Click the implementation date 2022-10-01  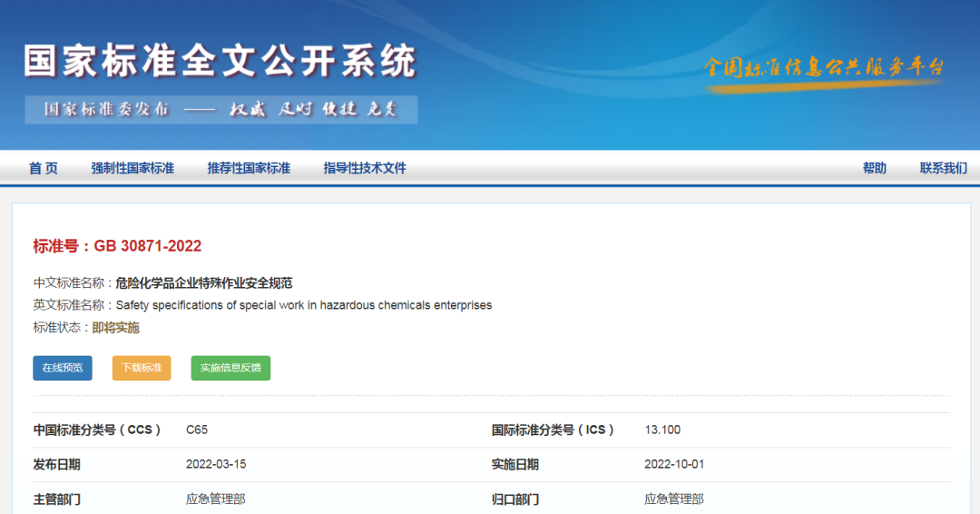tap(674, 464)
